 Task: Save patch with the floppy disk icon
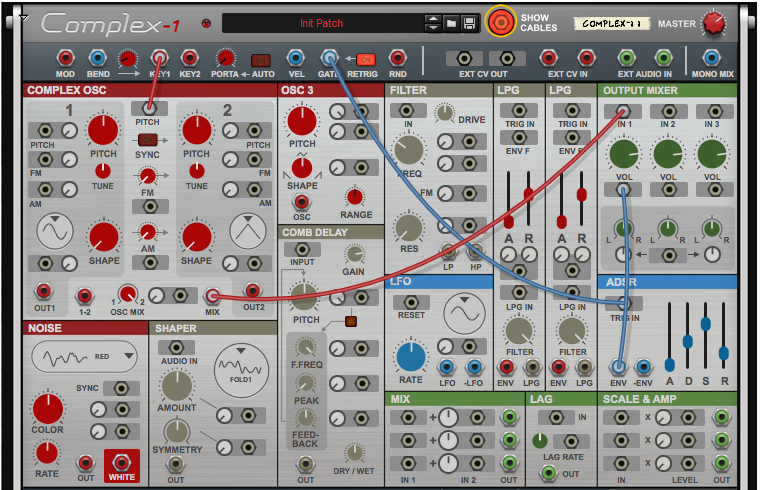pos(469,23)
